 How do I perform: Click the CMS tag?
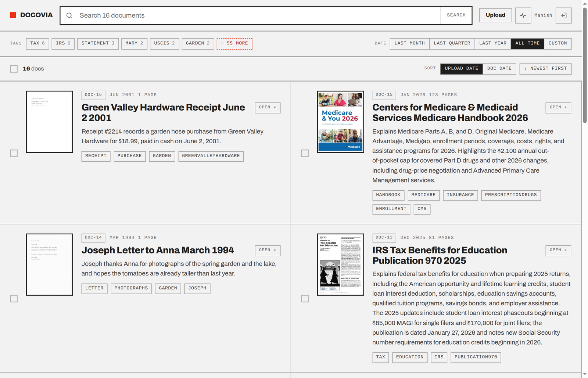pyautogui.click(x=422, y=209)
